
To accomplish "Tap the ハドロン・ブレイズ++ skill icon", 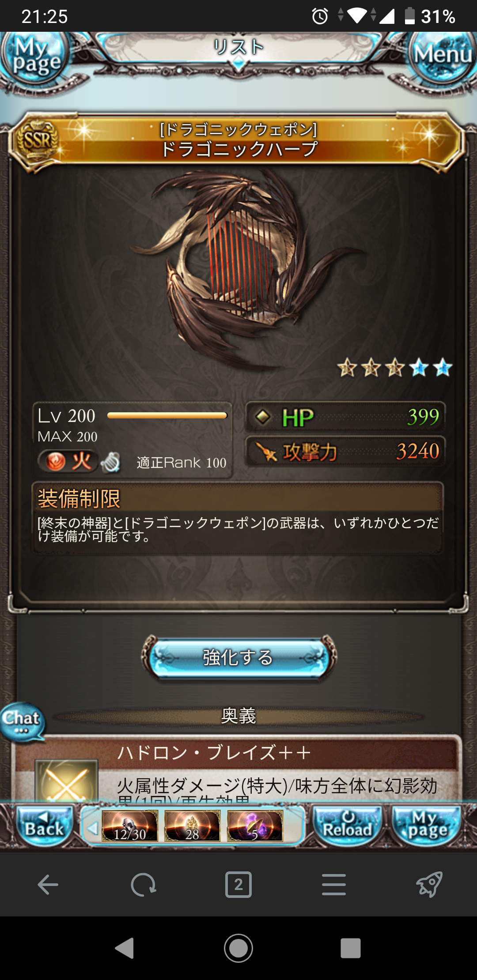I will pos(66,780).
